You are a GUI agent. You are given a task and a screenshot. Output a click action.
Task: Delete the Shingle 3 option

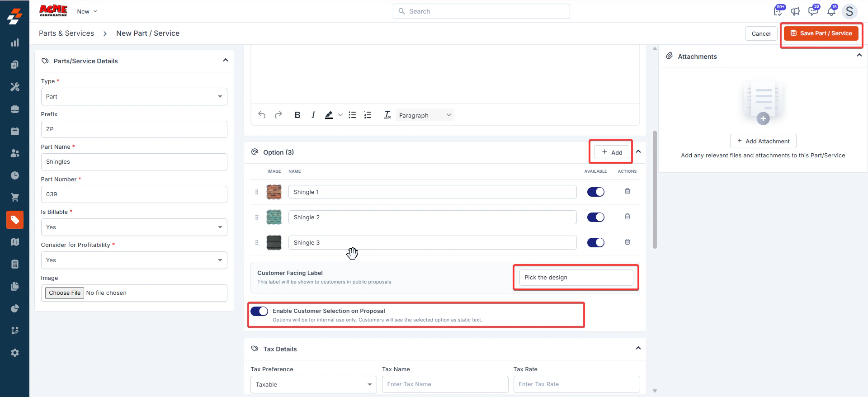627,242
